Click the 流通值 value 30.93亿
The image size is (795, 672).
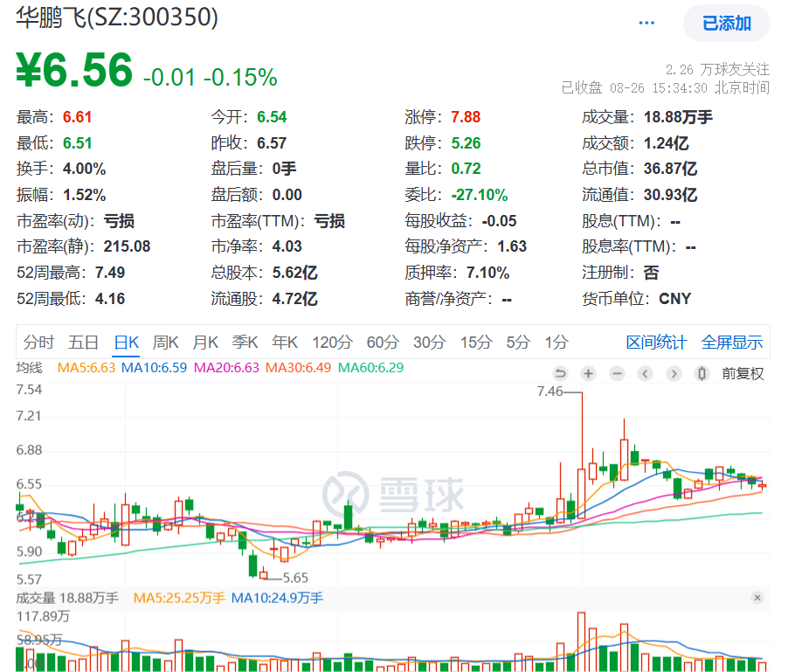pos(670,195)
